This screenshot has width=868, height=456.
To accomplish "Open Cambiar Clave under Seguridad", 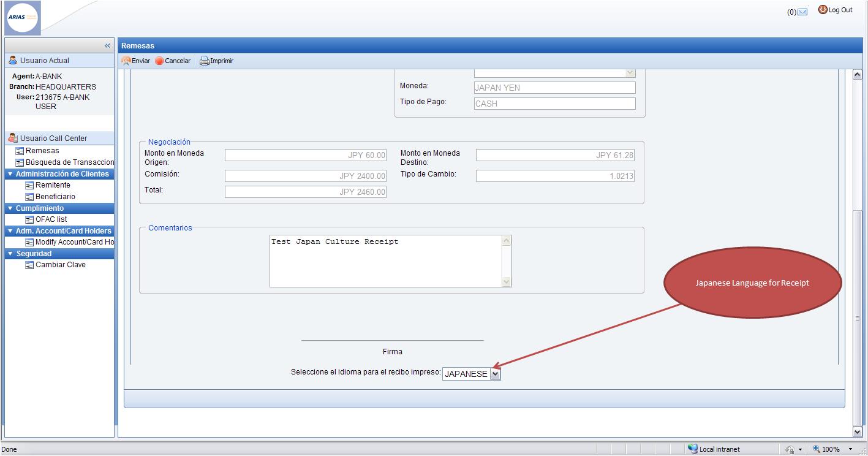I will tap(61, 265).
